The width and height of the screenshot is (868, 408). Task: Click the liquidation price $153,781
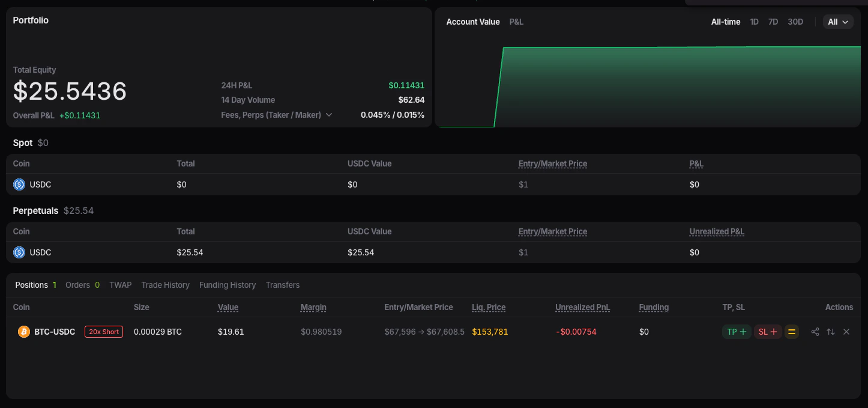[490, 332]
